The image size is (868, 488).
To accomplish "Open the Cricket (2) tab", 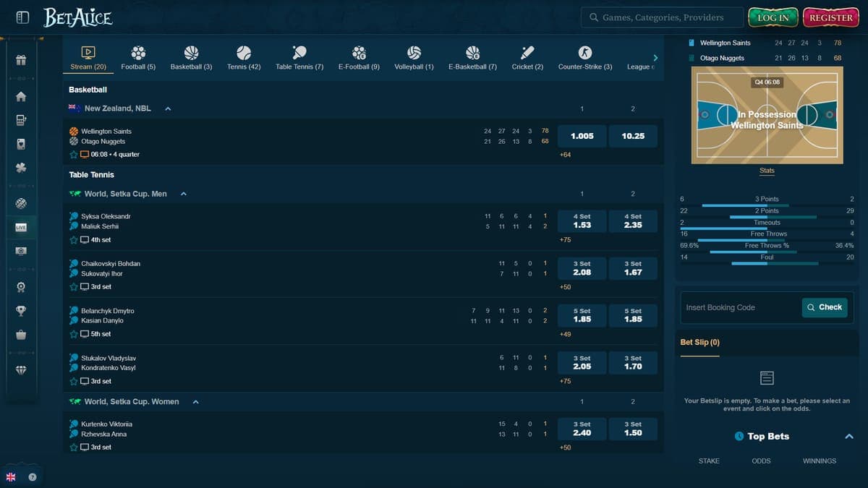I will (527, 58).
